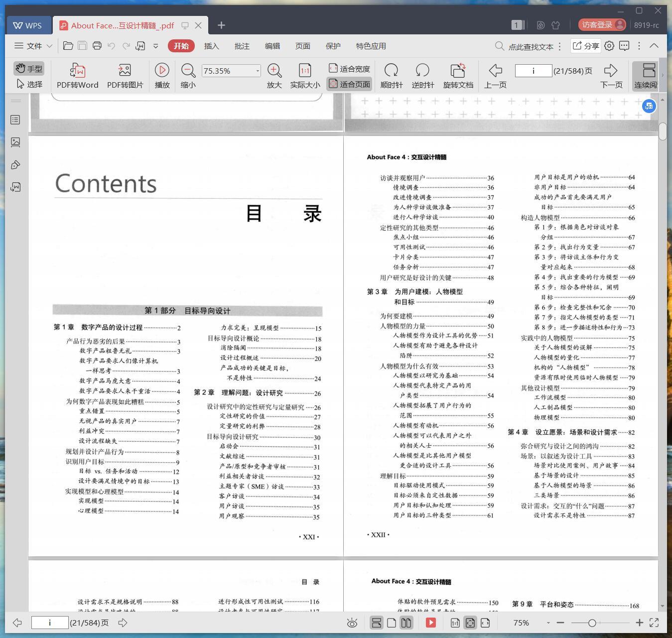Click the skin shirt icon in the title bar
This screenshot has height=638, width=672.
(556, 25)
